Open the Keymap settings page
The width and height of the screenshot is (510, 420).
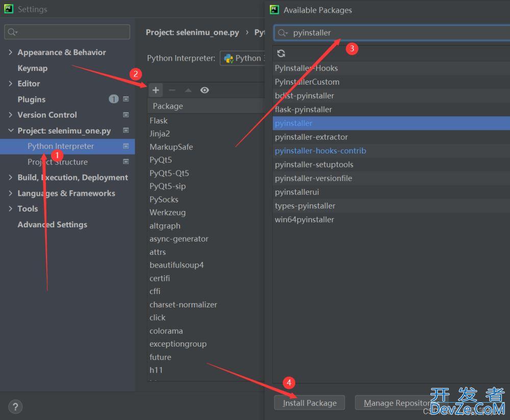tap(33, 68)
